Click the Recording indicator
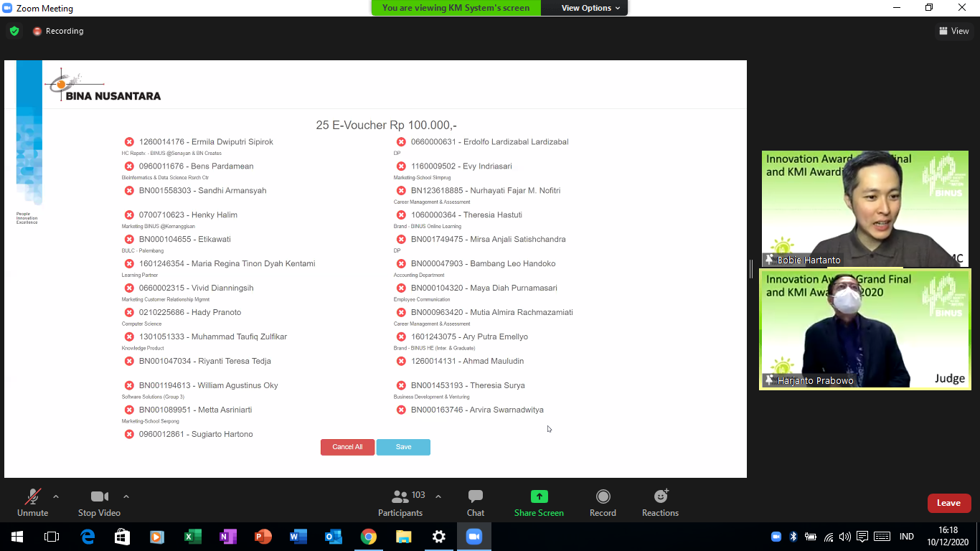The width and height of the screenshot is (980, 551). pos(58,31)
